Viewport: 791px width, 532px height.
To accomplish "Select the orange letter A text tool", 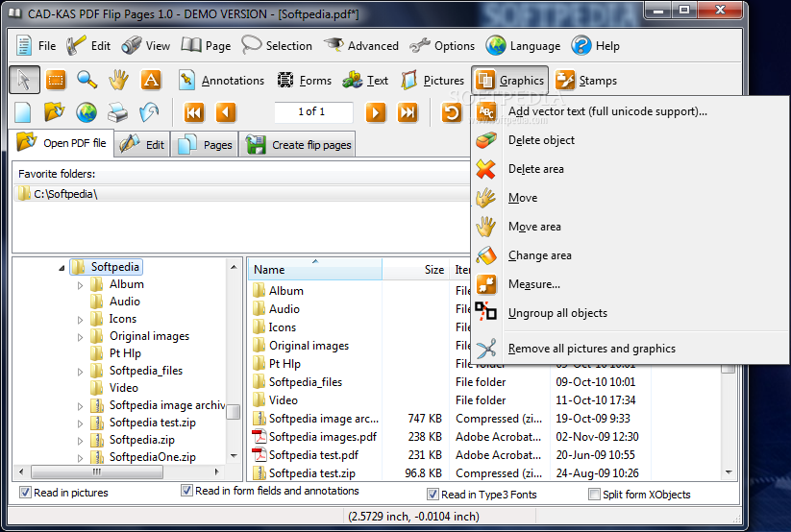I will [x=150, y=80].
